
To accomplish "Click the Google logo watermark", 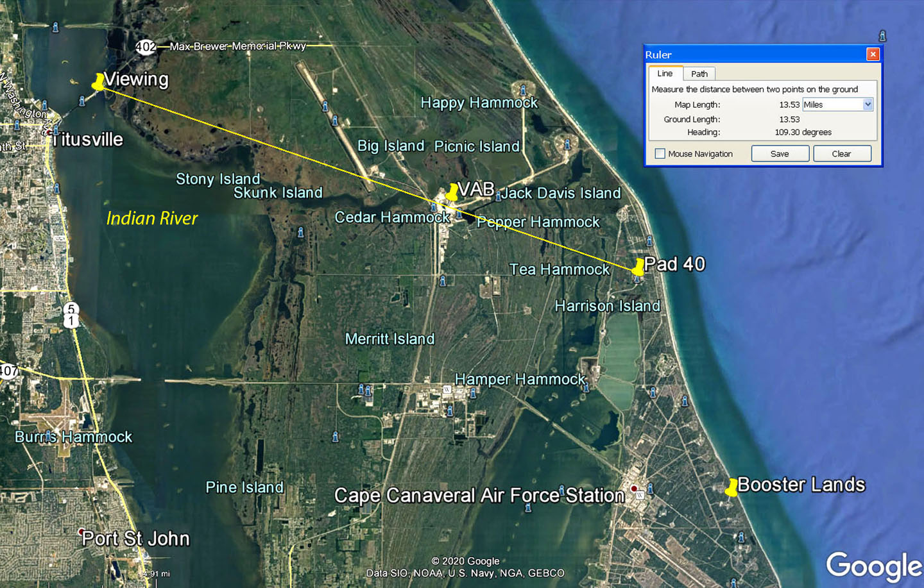I will (x=873, y=566).
